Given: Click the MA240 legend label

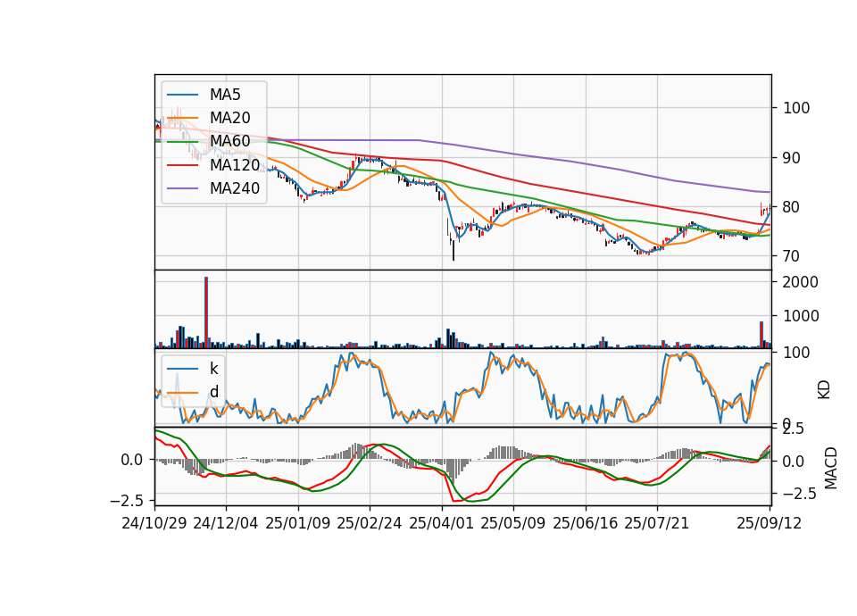Looking at the screenshot, I should (235, 188).
